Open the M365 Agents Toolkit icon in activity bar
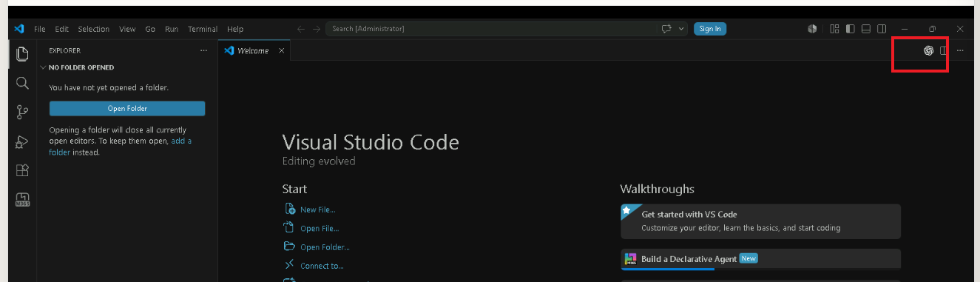This screenshot has height=282, width=980. [22, 199]
